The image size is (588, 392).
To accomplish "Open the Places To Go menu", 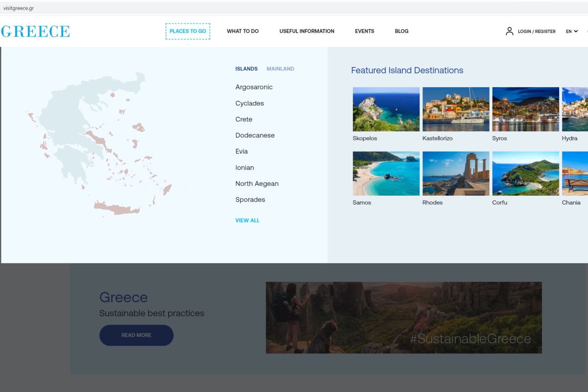I will (x=188, y=31).
